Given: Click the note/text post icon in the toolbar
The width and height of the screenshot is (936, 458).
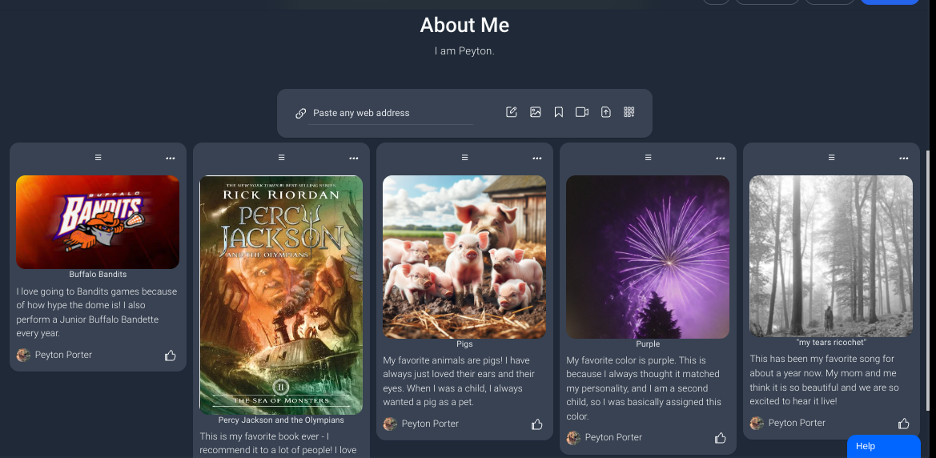Looking at the screenshot, I should [511, 112].
